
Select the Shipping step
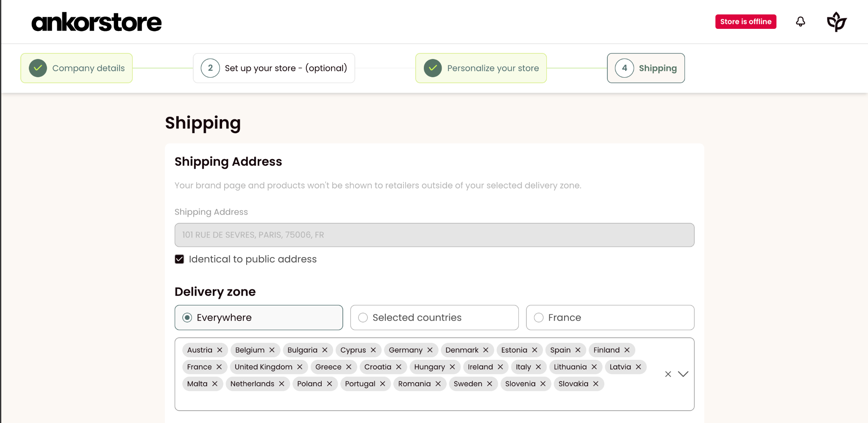click(646, 68)
